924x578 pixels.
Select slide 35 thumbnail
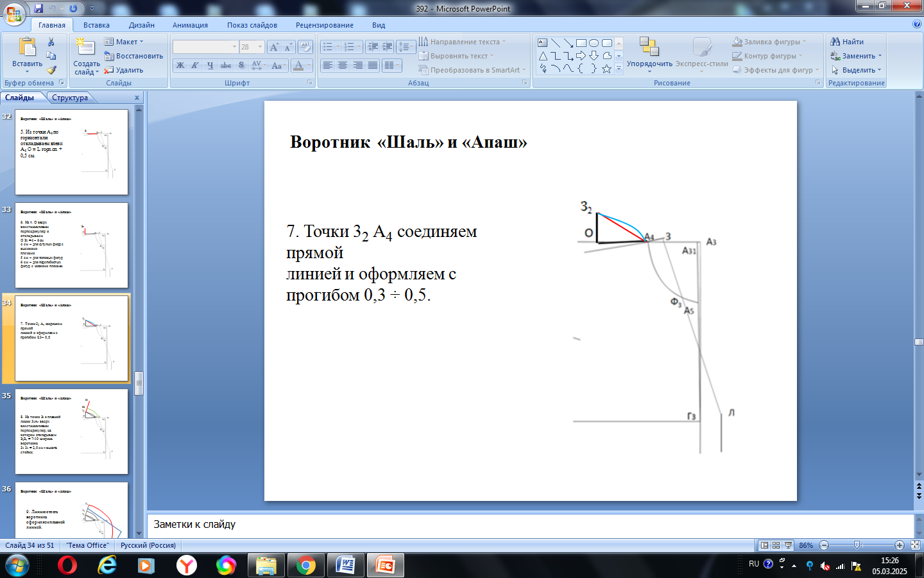pos(71,432)
